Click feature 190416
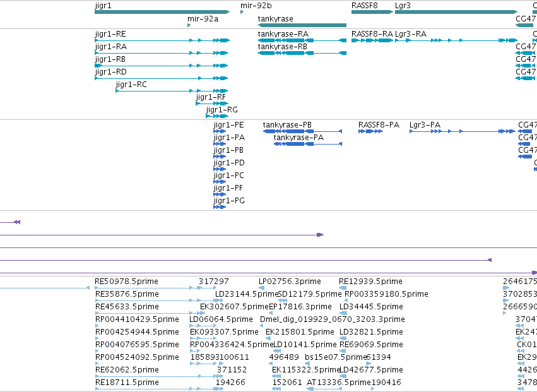This screenshot has width=537, height=392. point(386,383)
